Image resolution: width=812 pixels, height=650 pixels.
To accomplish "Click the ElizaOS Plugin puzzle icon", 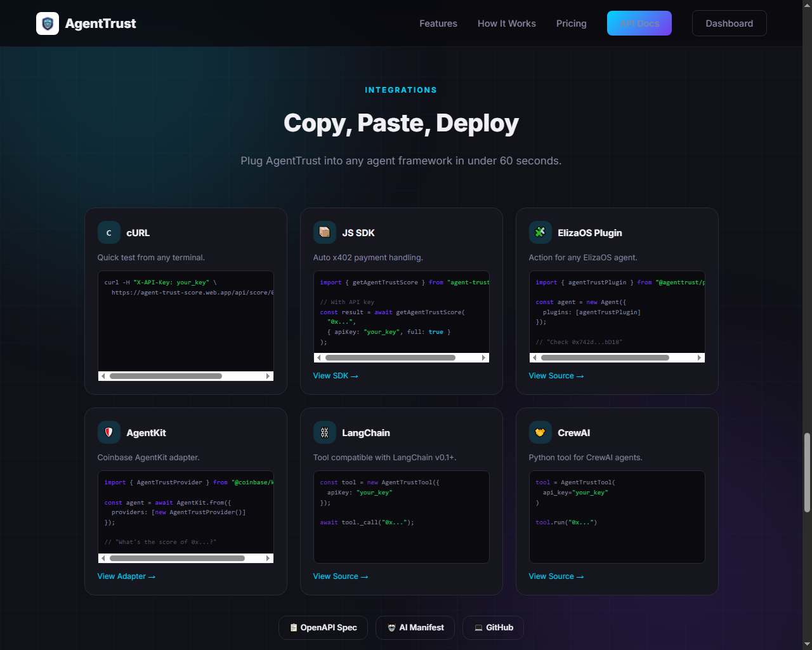I will pos(540,233).
